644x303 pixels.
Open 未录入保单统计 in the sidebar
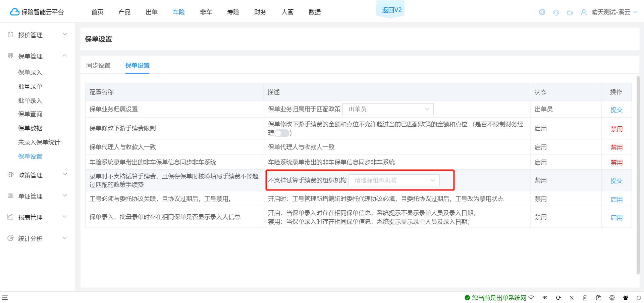(x=39, y=142)
